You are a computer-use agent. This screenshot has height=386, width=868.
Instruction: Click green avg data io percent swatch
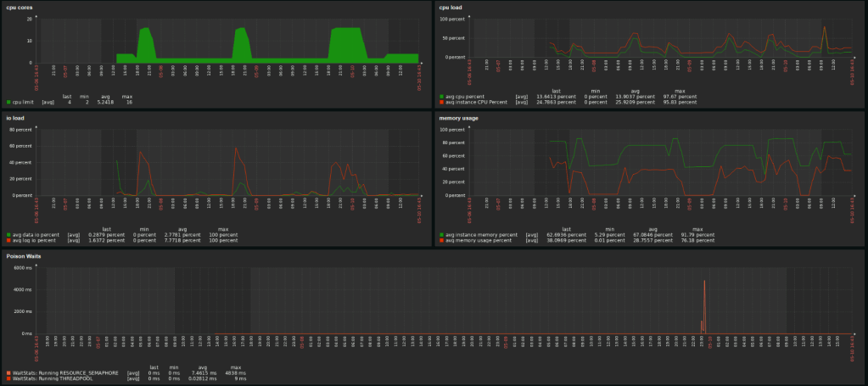tap(8, 234)
